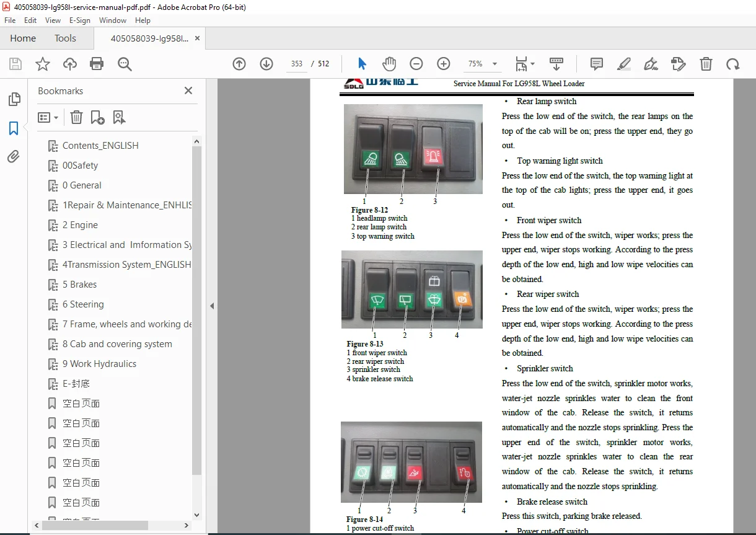The height and width of the screenshot is (535, 756).
Task: Open the find text magnifier icon
Action: [x=125, y=64]
